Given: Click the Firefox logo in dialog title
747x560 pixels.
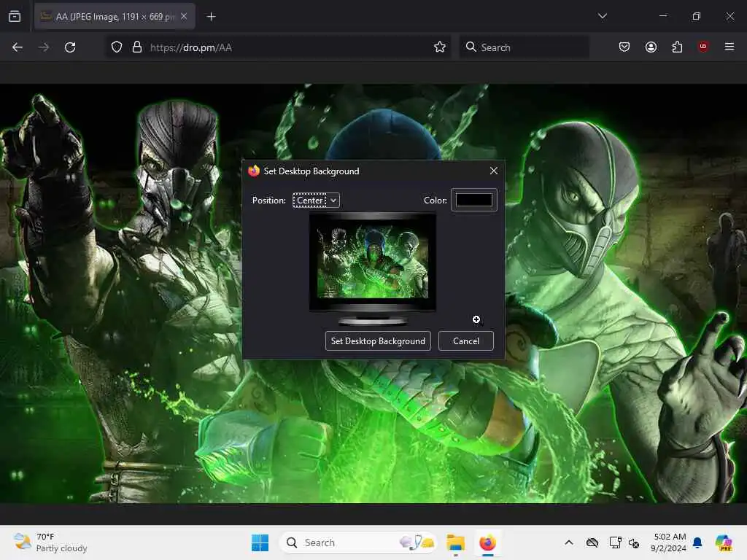Looking at the screenshot, I should (254, 171).
